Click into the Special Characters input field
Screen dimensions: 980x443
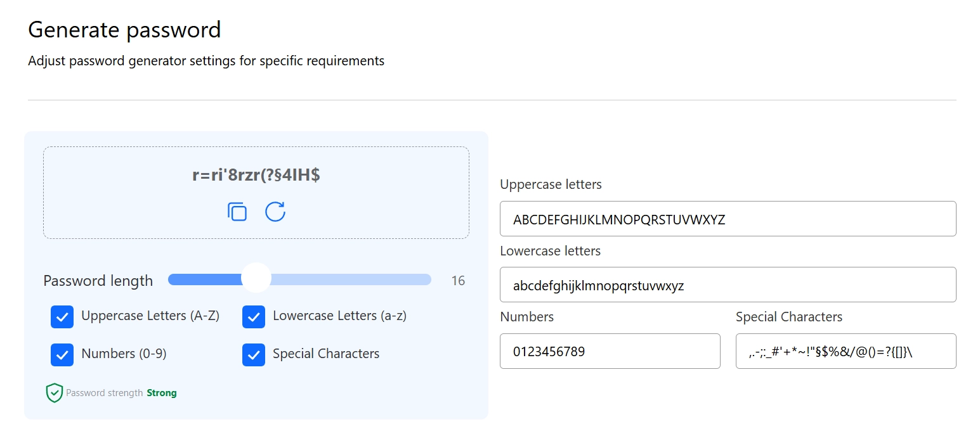tap(846, 351)
